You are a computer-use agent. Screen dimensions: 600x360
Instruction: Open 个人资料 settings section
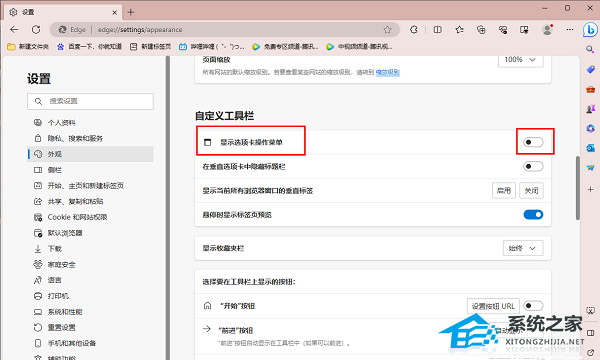(90, 122)
